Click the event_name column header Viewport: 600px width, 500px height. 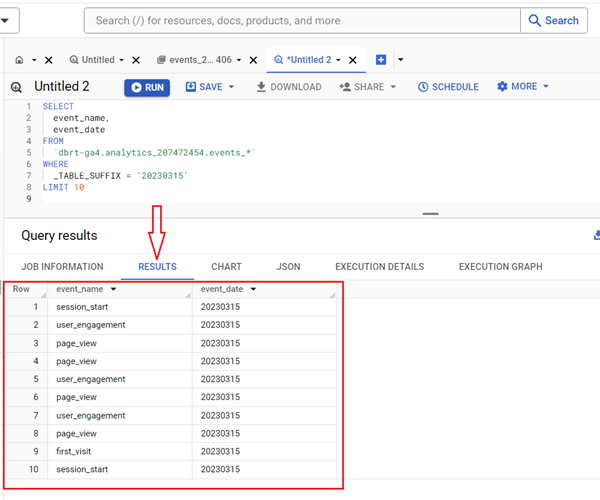(x=80, y=289)
